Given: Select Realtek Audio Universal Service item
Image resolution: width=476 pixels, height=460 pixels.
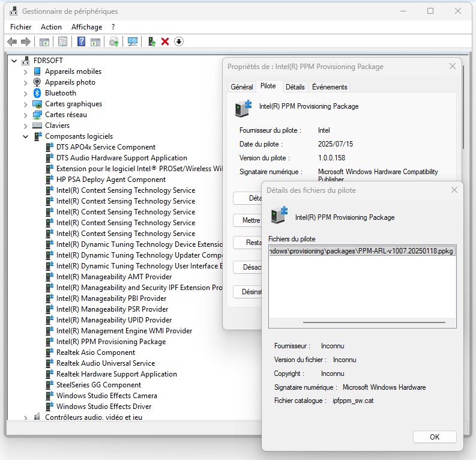Looking at the screenshot, I should (105, 363).
